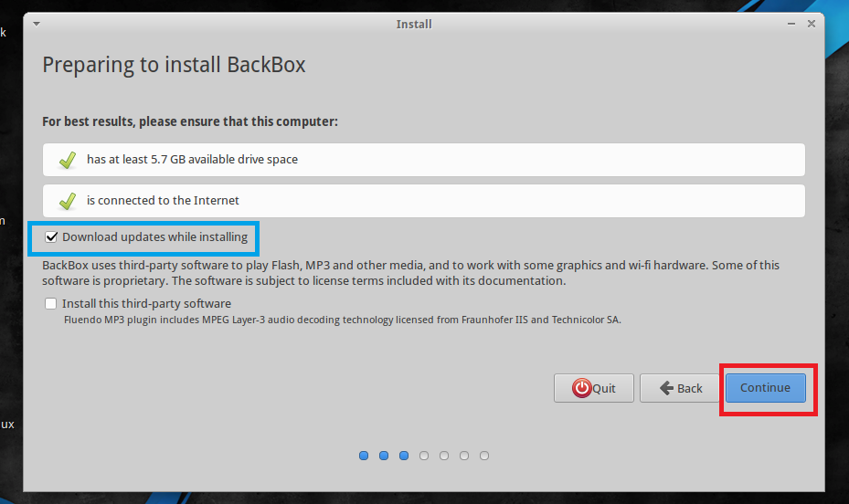
Task: Click the third filled progress dot
Action: [x=404, y=456]
